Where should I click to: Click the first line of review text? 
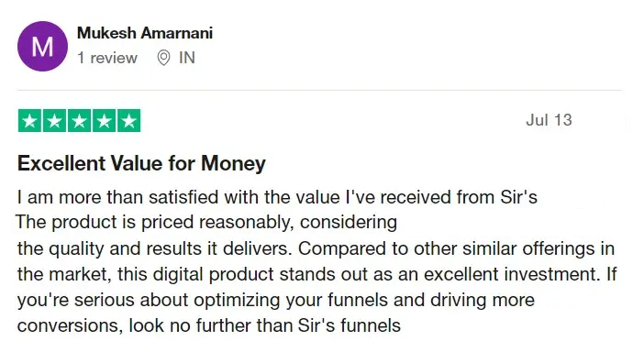click(x=277, y=197)
